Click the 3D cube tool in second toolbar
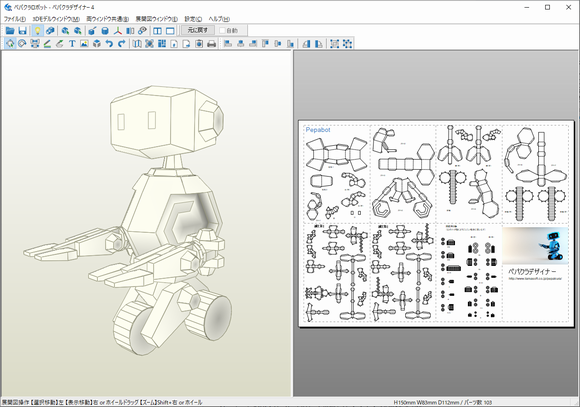 97,44
